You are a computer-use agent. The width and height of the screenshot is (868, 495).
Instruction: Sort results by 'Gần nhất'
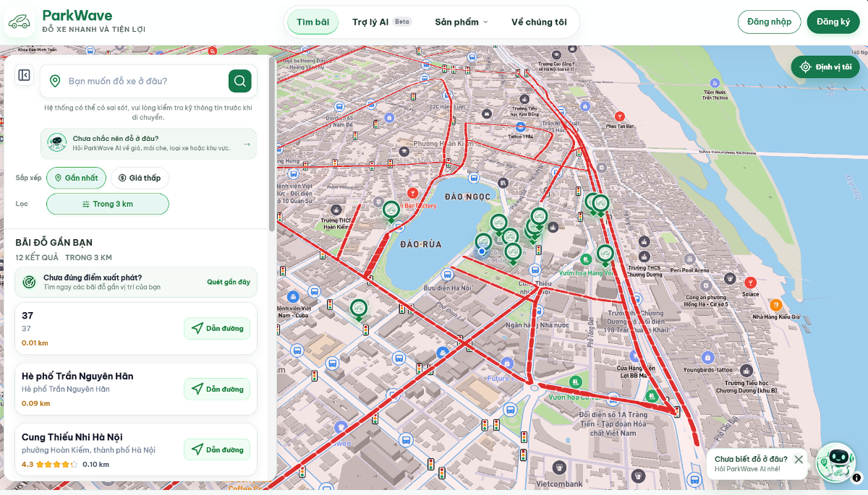(x=77, y=178)
